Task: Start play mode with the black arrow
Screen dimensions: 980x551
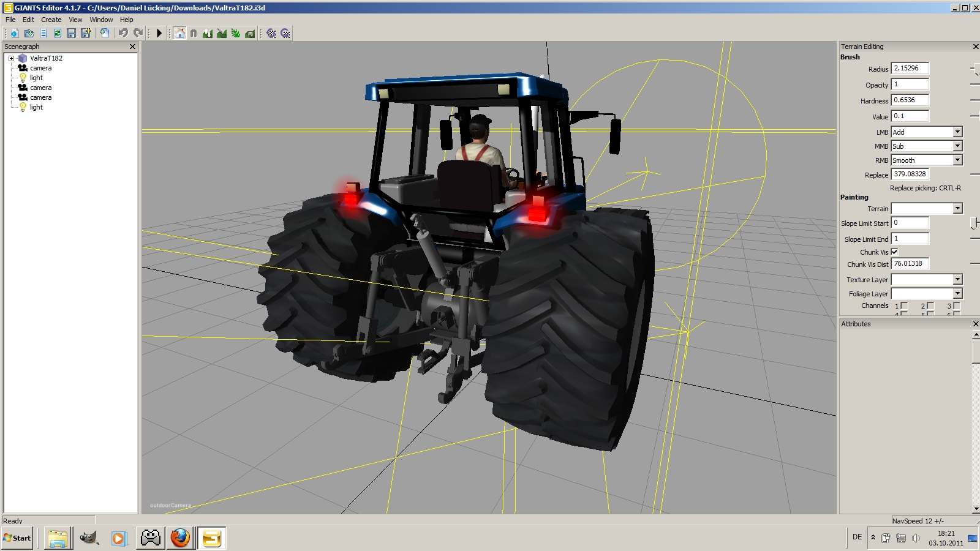Action: (x=159, y=33)
